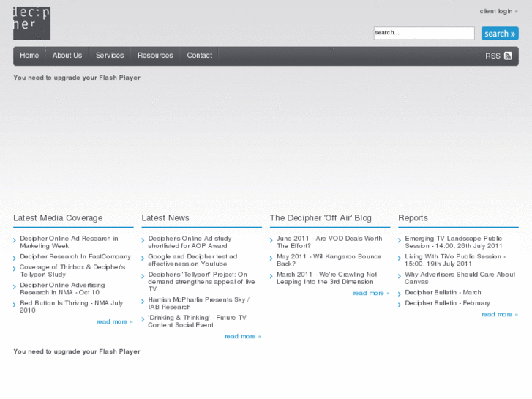Open May 2011 Will Kangaroo Bounce Back
The image size is (532, 399).
329,260
